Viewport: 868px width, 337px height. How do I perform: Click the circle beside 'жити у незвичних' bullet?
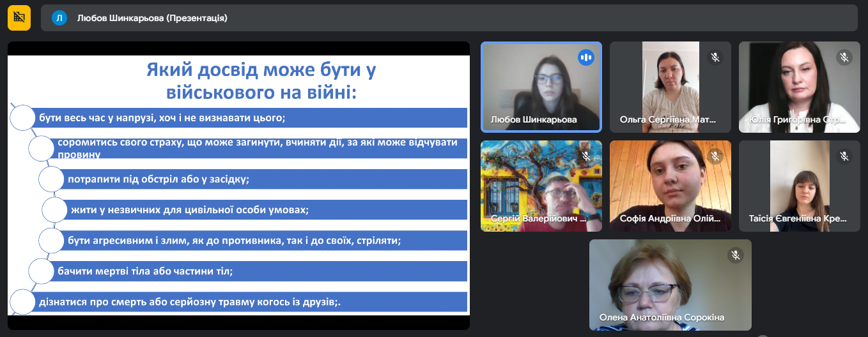tap(56, 210)
